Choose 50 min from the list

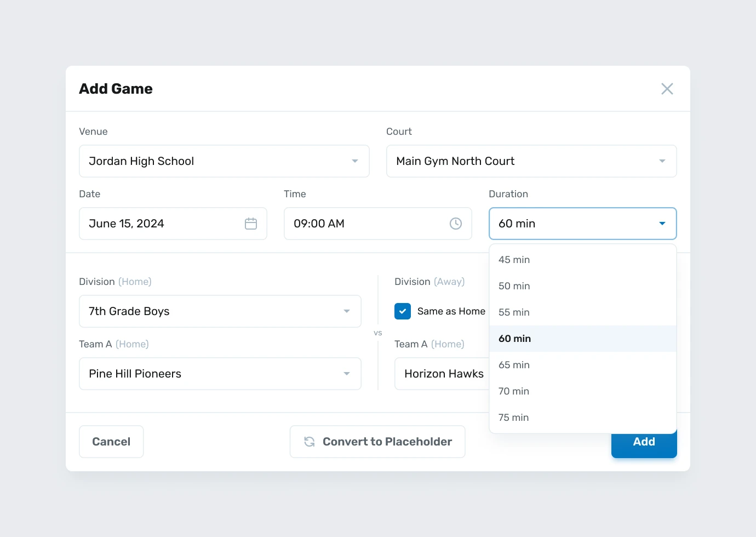click(514, 286)
